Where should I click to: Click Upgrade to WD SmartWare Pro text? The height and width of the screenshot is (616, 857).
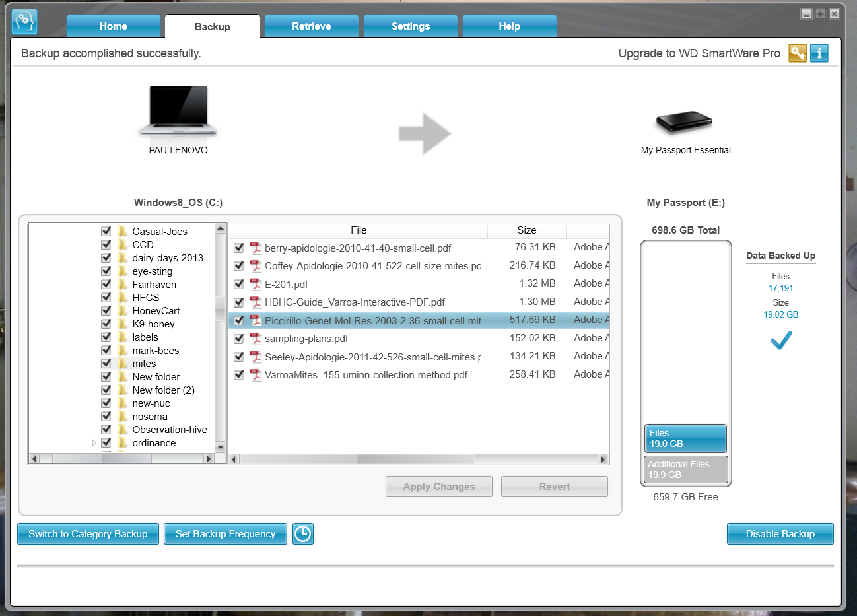699,53
